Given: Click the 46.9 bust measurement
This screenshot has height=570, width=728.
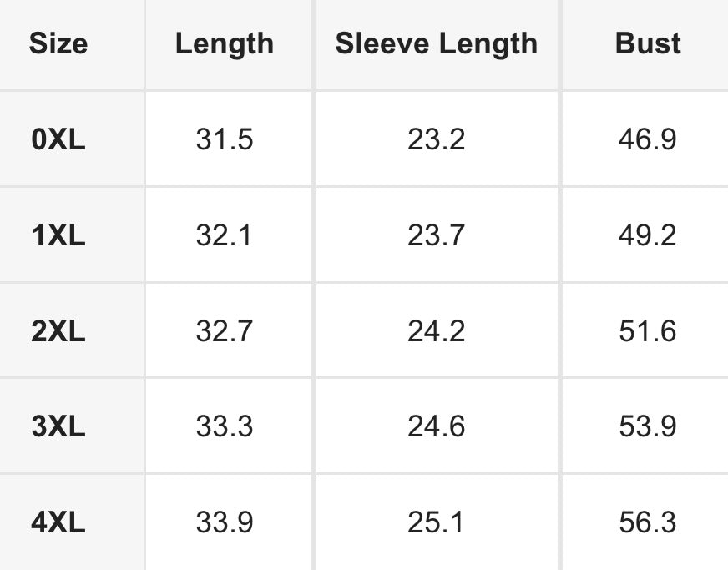Looking at the screenshot, I should click(648, 139).
